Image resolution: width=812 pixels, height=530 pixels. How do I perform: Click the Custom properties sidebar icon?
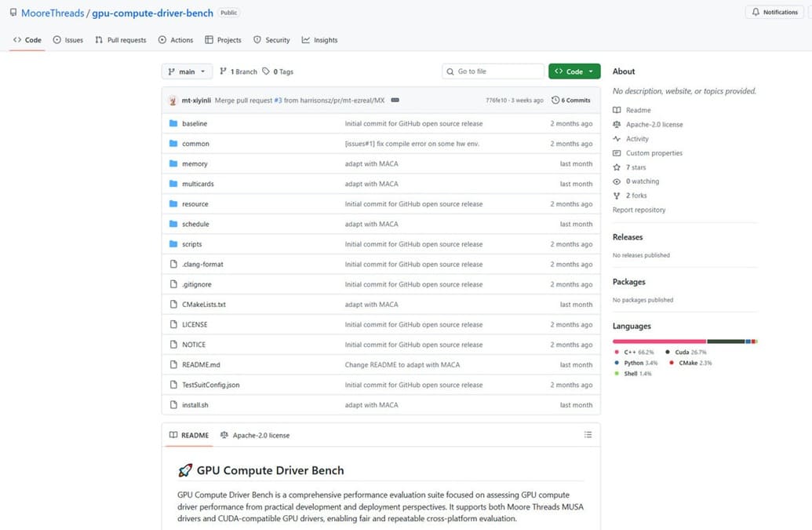pos(617,152)
